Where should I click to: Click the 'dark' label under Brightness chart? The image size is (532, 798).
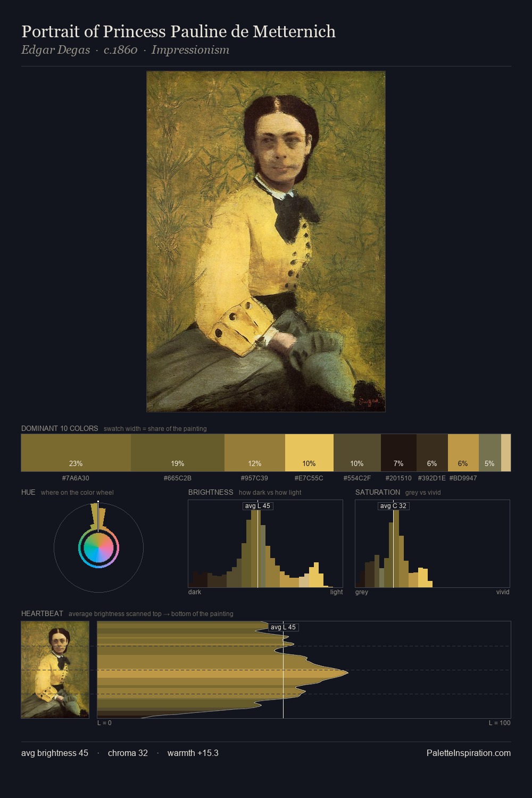195,592
